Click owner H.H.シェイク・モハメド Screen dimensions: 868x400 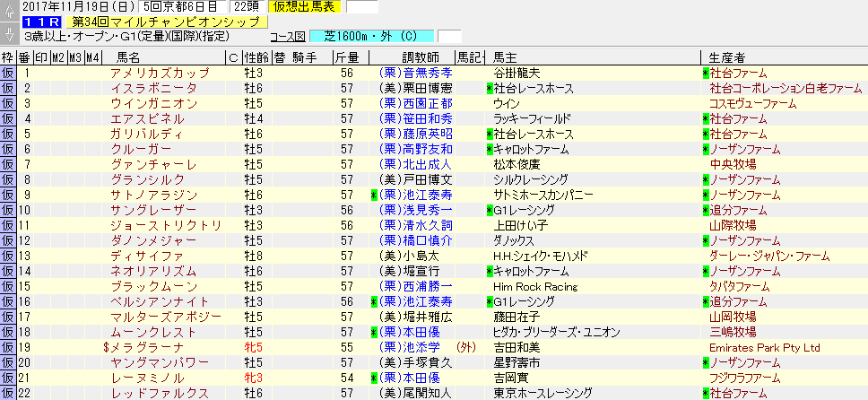[x=541, y=256]
